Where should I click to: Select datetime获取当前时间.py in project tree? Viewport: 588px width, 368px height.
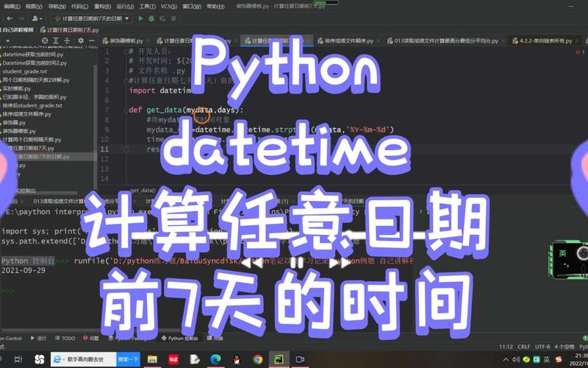(32, 54)
